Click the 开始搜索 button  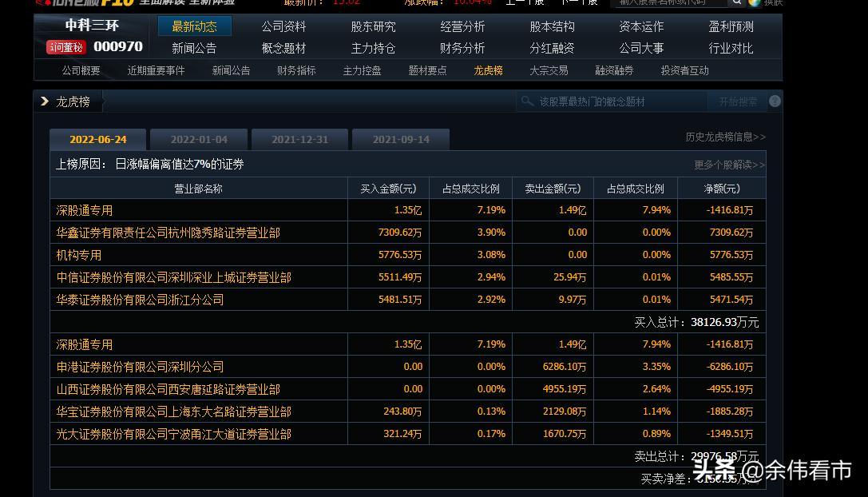738,101
